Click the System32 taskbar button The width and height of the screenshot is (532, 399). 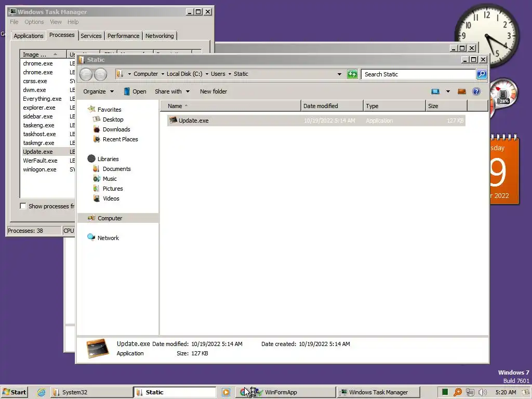click(x=91, y=392)
